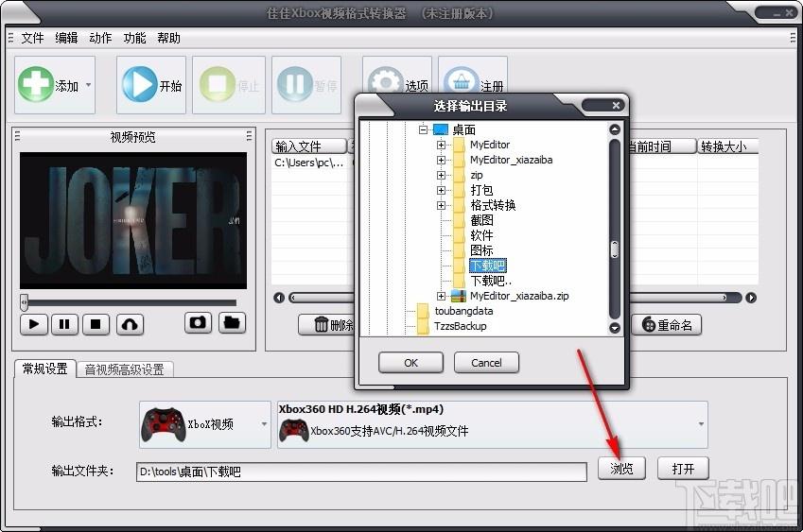This screenshot has height=532, width=803.
Task: Open snapshot folder icon under preview
Action: point(232,323)
